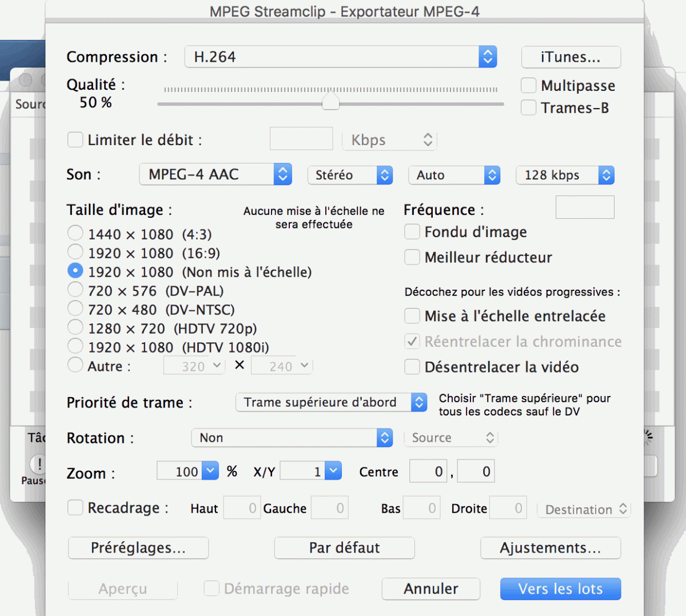Click the Gauche crop value field

330,508
